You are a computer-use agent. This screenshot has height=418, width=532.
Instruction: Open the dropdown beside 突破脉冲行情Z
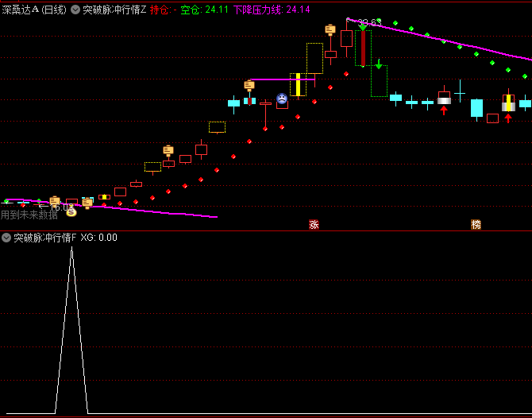pos(75,10)
